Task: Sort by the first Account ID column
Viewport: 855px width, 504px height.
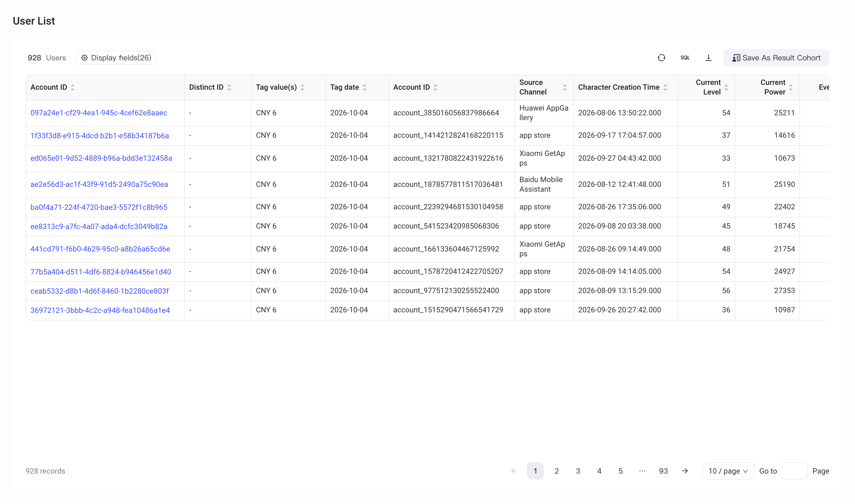Action: [x=73, y=87]
